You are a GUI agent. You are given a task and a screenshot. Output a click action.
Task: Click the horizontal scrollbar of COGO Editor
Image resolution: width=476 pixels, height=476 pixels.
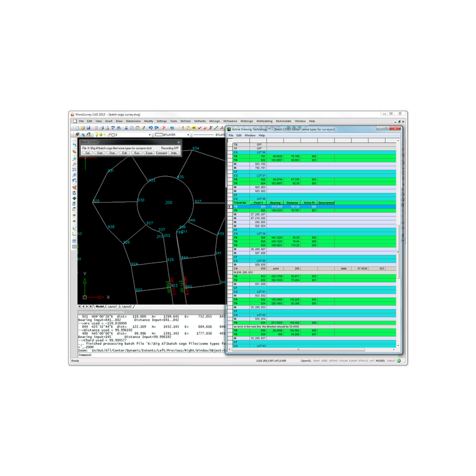click(x=297, y=350)
